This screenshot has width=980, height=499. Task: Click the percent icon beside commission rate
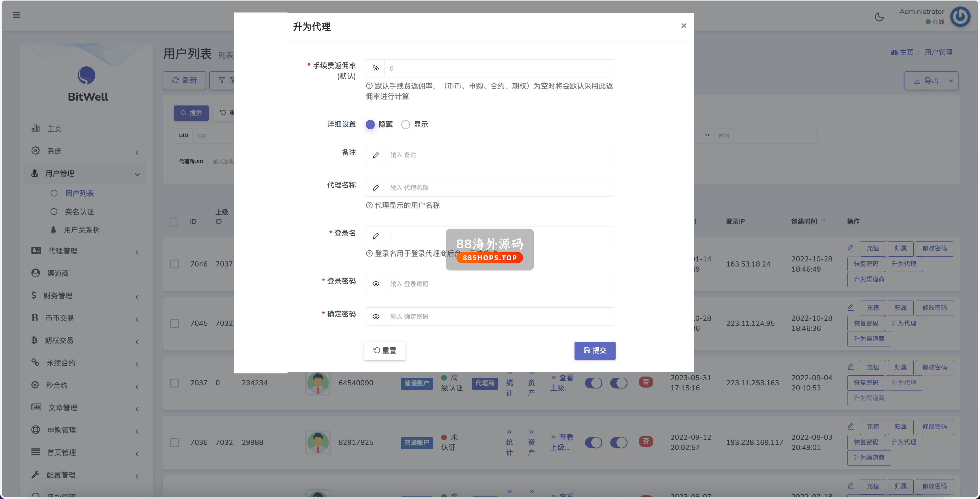(x=375, y=68)
